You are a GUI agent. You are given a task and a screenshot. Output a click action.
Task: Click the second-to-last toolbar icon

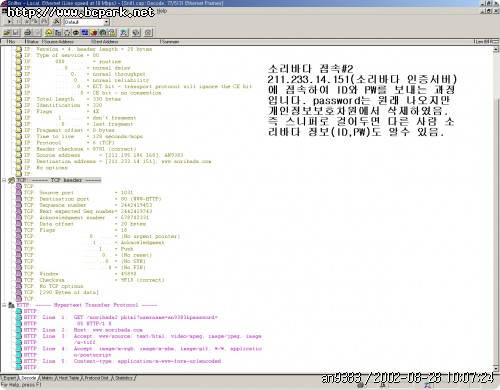[x=136, y=32]
